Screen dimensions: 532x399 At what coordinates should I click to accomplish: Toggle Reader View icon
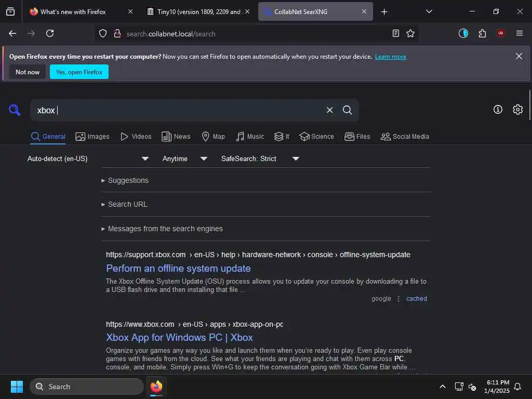[x=395, y=33]
